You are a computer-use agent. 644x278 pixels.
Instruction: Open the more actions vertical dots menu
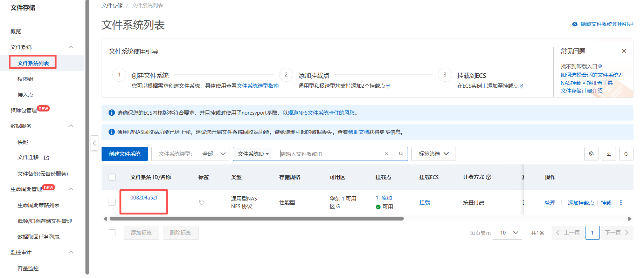621,203
